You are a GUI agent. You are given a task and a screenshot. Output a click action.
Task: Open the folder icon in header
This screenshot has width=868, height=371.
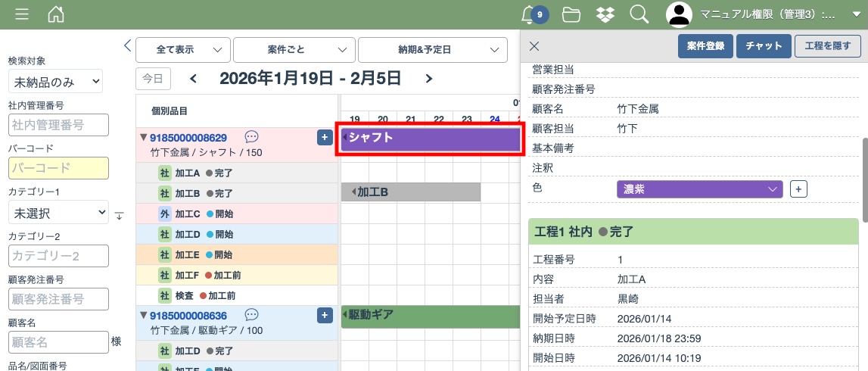coord(571,14)
